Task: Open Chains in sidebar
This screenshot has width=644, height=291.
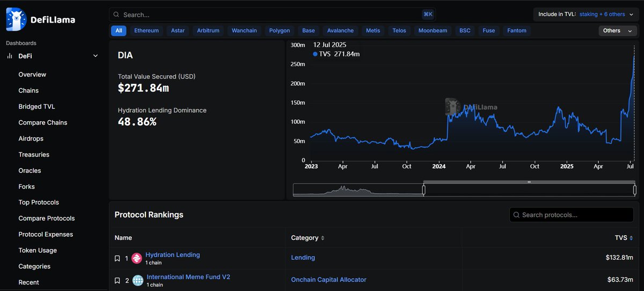Action: 28,91
